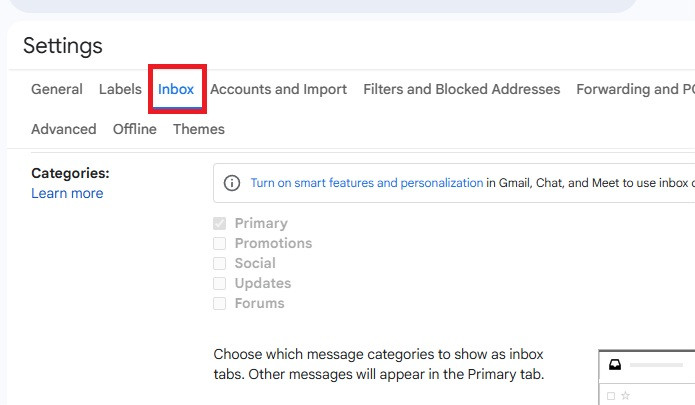This screenshot has height=405, width=695.
Task: Open the Forwarding and POP tab
Action: click(635, 89)
